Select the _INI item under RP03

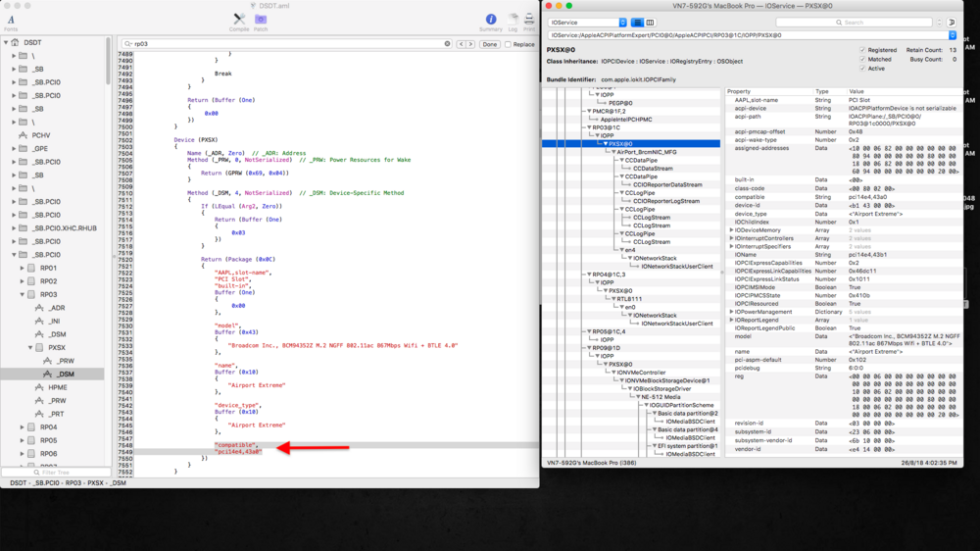tap(50, 321)
